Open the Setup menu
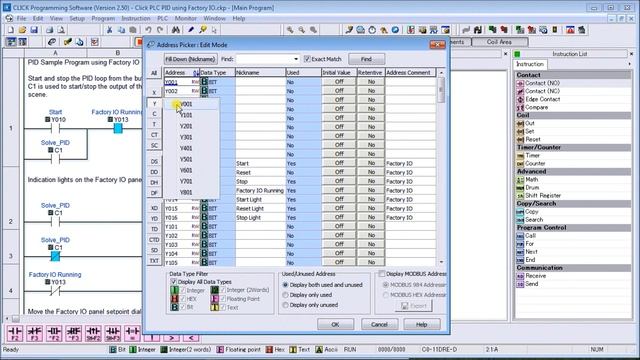This screenshot has width=640, height=360. coord(77,18)
